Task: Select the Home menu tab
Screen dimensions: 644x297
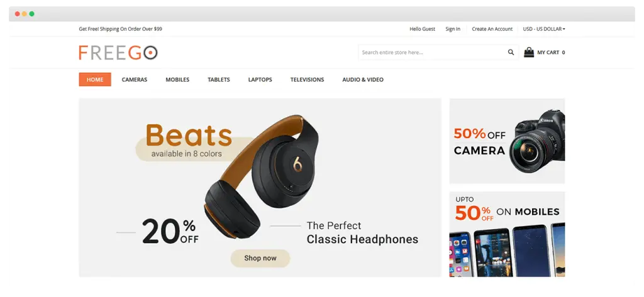Action: 95,80
